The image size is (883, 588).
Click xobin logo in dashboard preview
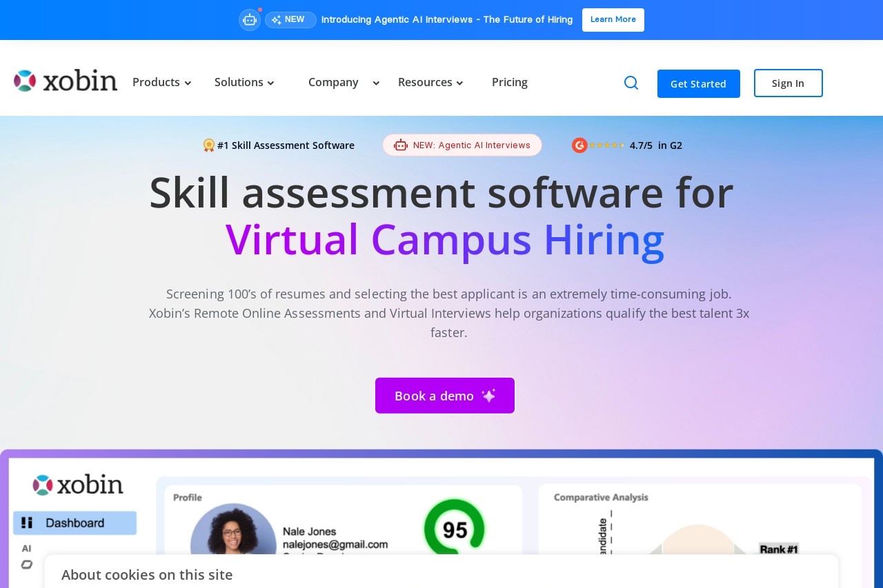point(77,485)
